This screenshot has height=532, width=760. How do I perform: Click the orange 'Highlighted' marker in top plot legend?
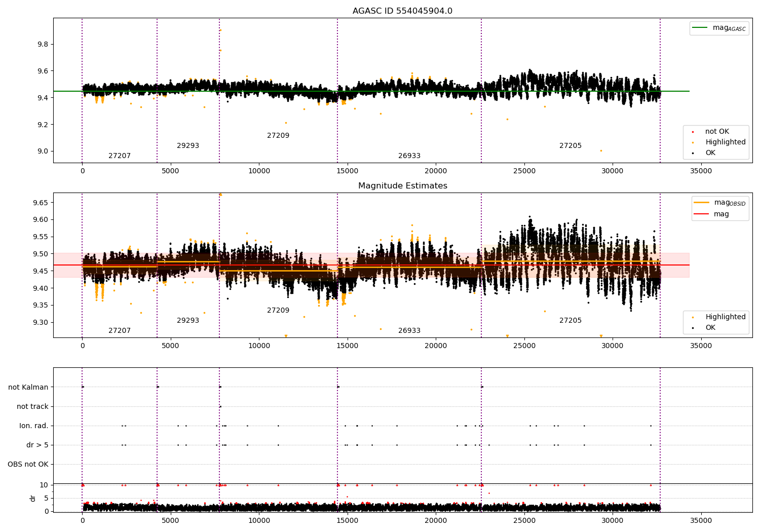[x=693, y=143]
